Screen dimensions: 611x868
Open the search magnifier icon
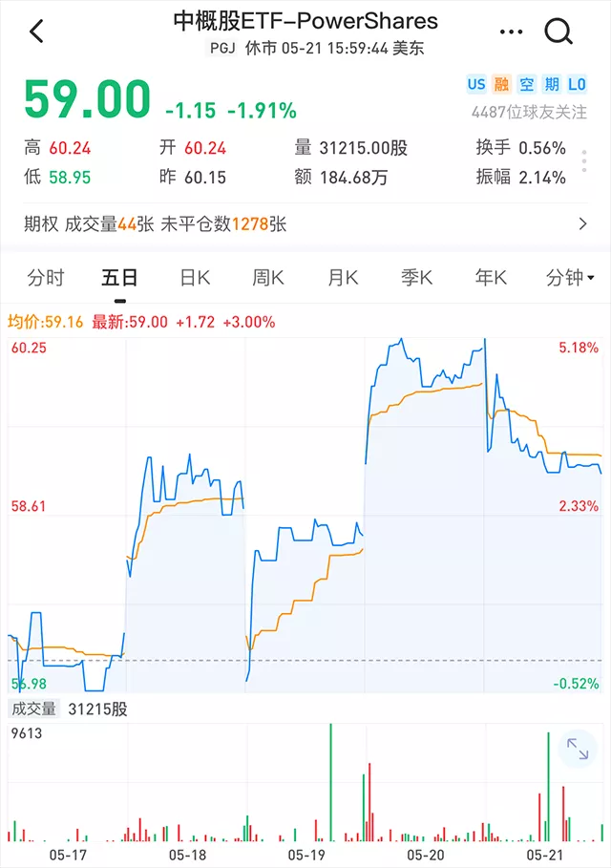[x=558, y=31]
